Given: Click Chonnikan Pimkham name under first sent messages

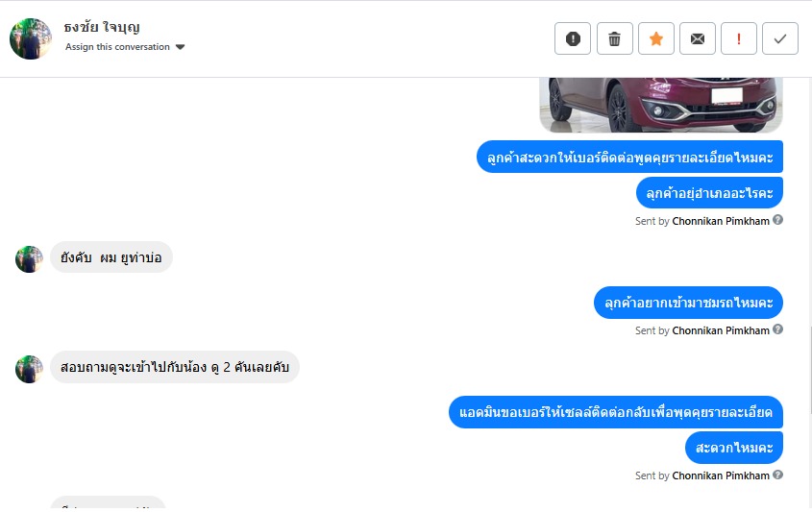Looking at the screenshot, I should pyautogui.click(x=721, y=221).
